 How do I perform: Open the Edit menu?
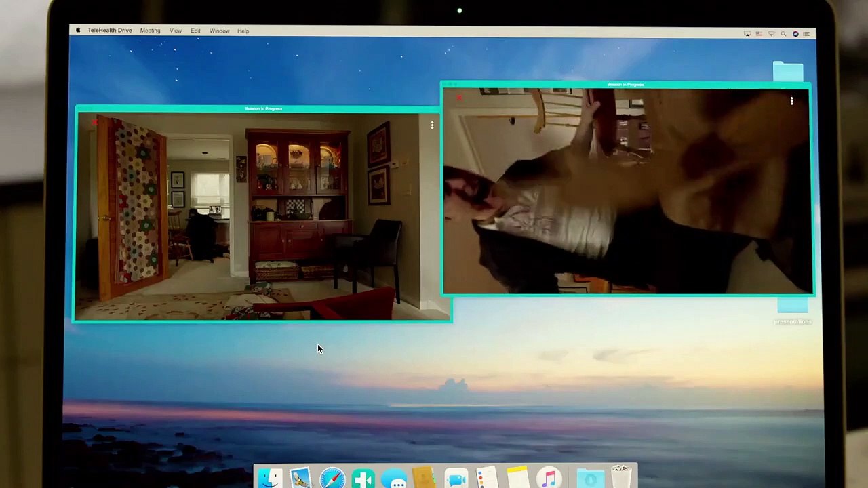point(195,30)
